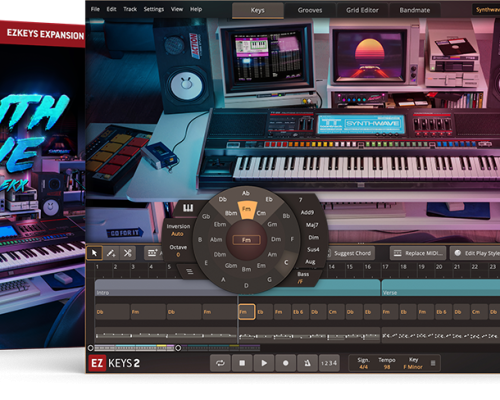Switch to the Grid Editor tab
This screenshot has width=500, height=400.
(x=362, y=10)
